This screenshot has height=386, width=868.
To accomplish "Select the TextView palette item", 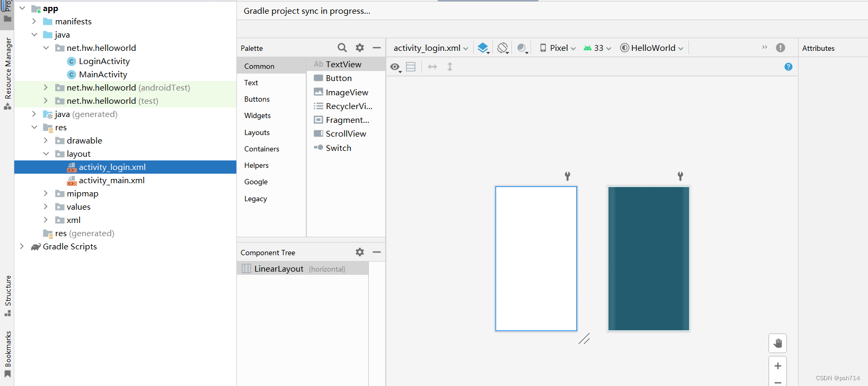I will [x=346, y=64].
